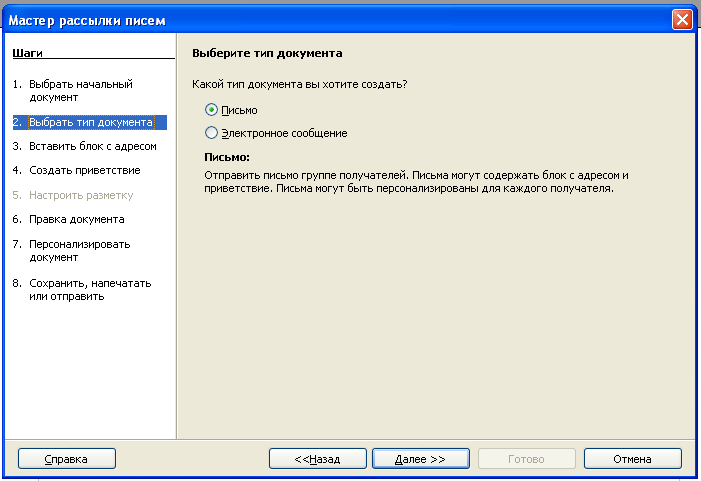The width and height of the screenshot is (701, 481).
Task: Open step 4 Создать приветствие
Action: [76, 170]
